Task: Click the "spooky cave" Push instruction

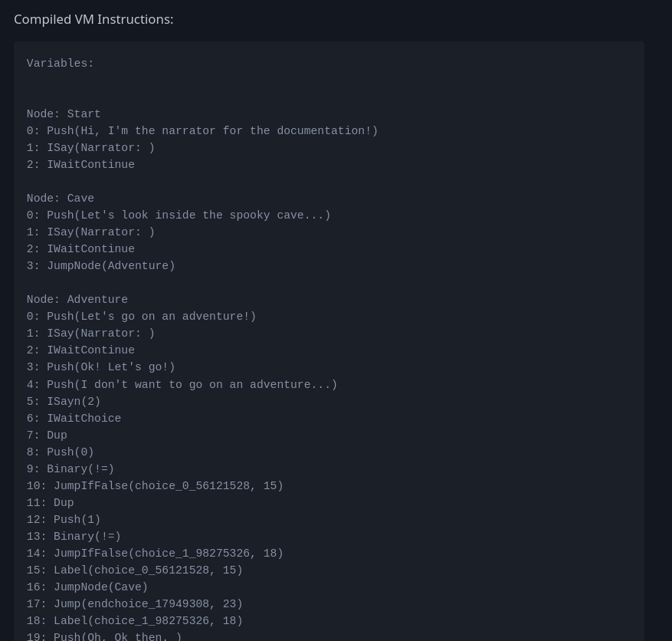Action: point(179,215)
